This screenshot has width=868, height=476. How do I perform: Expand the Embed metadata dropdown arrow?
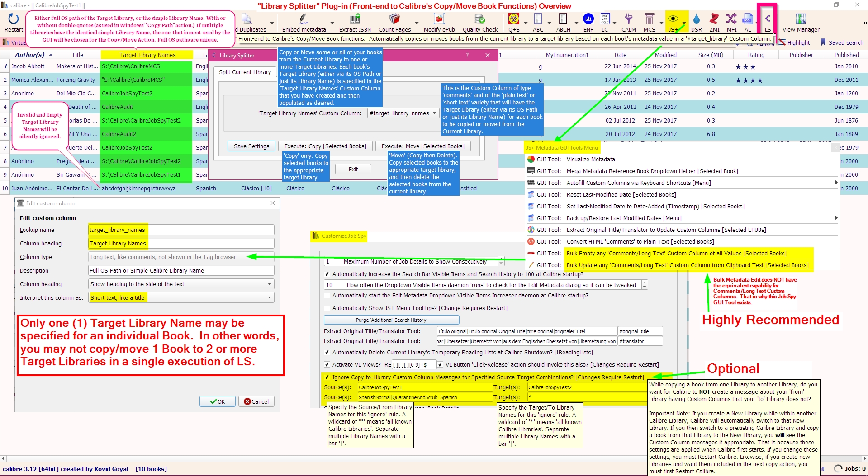332,23
